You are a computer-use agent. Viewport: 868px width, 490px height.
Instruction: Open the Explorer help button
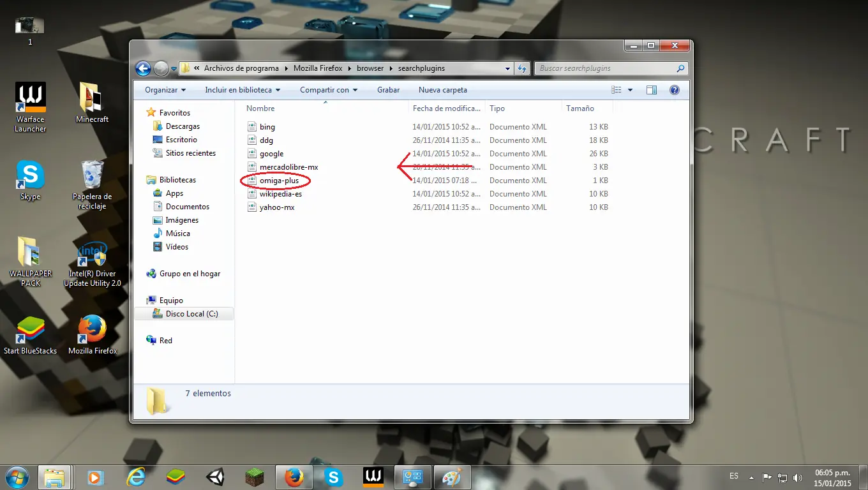tap(675, 90)
